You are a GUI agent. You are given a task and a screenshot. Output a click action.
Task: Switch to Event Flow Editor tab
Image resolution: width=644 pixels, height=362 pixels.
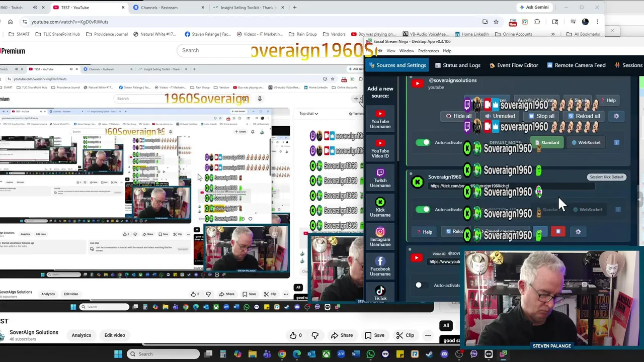(x=513, y=65)
